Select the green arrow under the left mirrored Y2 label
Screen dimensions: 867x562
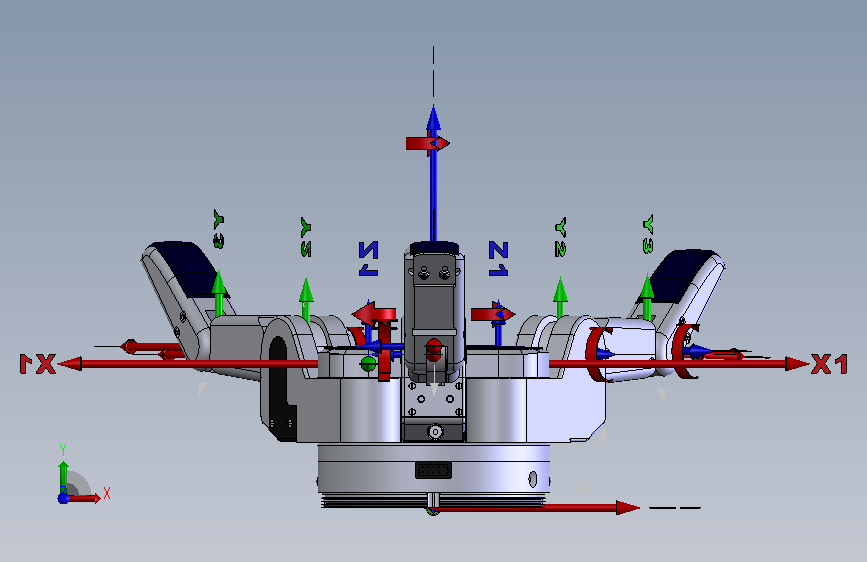306,299
